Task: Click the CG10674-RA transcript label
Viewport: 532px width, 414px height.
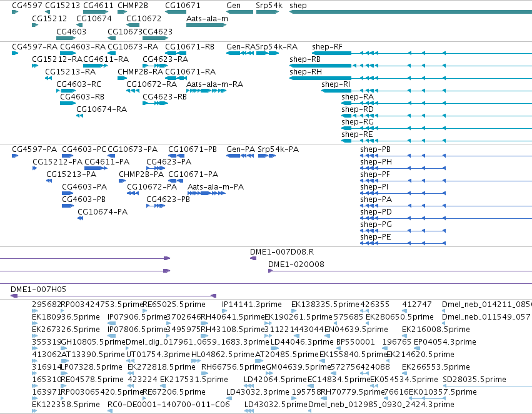Action: (101, 109)
